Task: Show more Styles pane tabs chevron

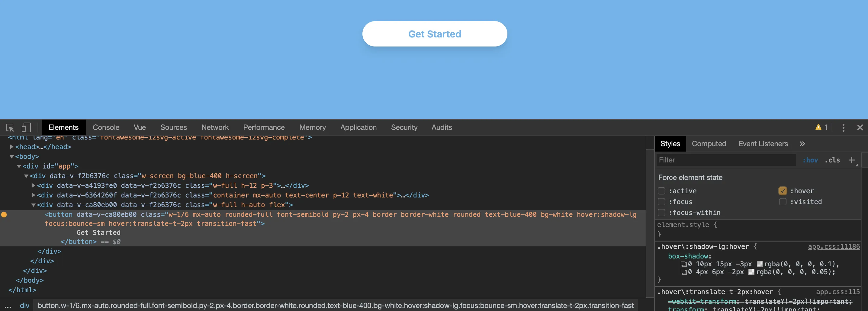Action: (x=802, y=144)
